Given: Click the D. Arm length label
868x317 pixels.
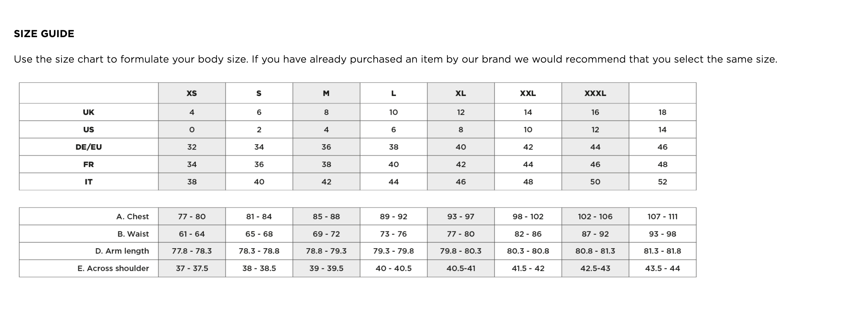Looking at the screenshot, I should point(122,251).
